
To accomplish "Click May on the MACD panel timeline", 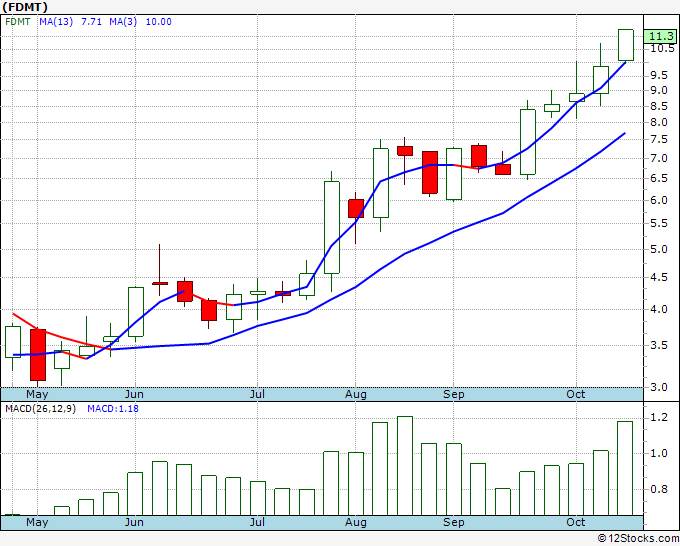I will pyautogui.click(x=37, y=523).
